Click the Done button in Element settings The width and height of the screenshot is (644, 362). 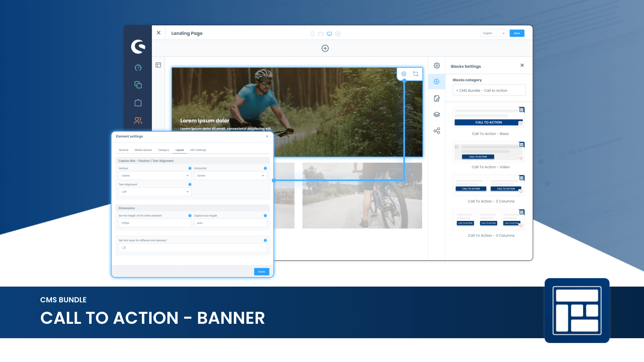261,271
